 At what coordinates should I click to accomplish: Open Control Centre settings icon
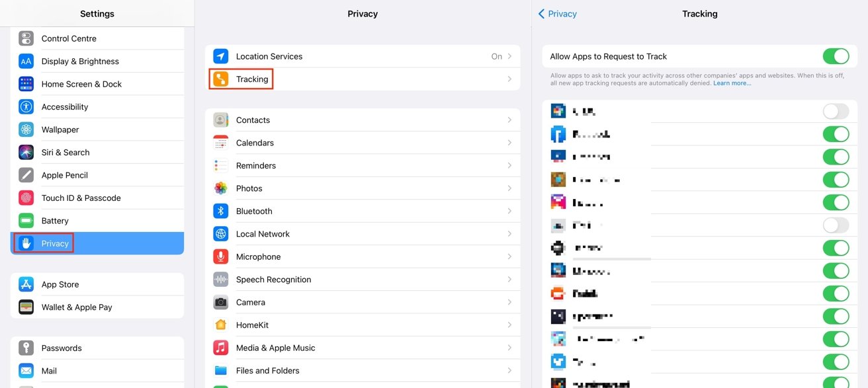26,38
